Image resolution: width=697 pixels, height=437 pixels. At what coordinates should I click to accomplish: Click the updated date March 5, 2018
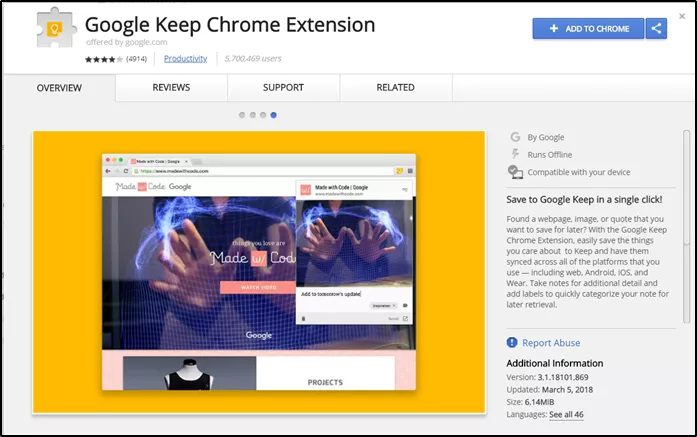(x=567, y=389)
